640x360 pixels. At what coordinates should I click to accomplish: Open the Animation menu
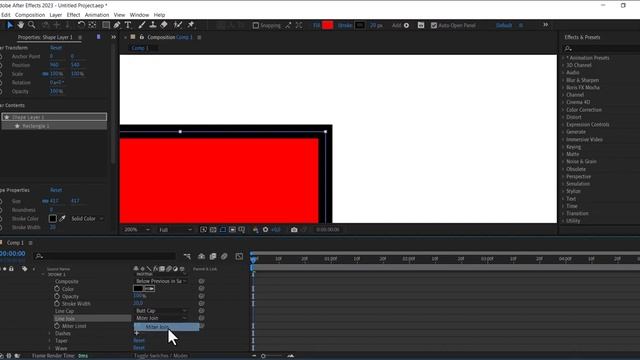97,15
